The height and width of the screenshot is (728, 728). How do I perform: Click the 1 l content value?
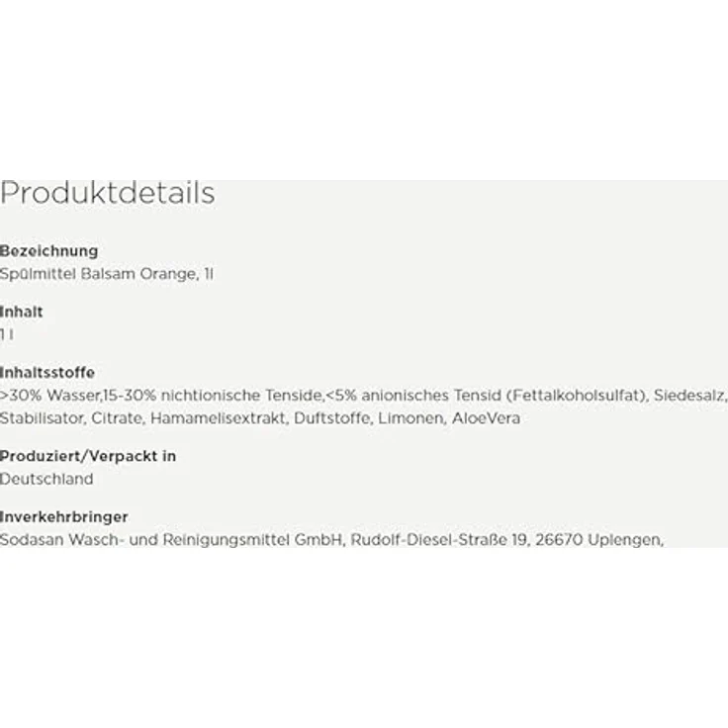point(7,334)
